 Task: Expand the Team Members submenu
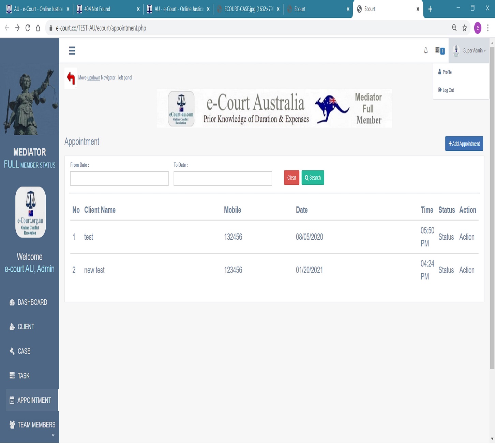(32, 425)
